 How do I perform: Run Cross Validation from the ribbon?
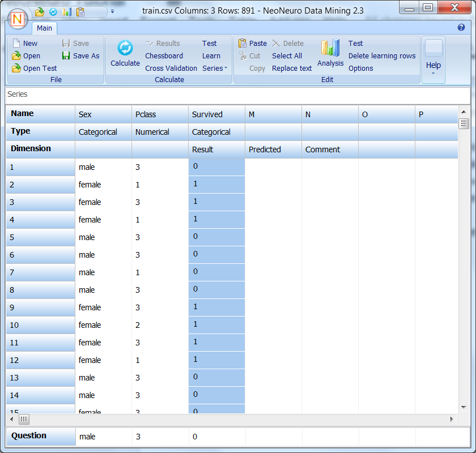click(x=171, y=69)
